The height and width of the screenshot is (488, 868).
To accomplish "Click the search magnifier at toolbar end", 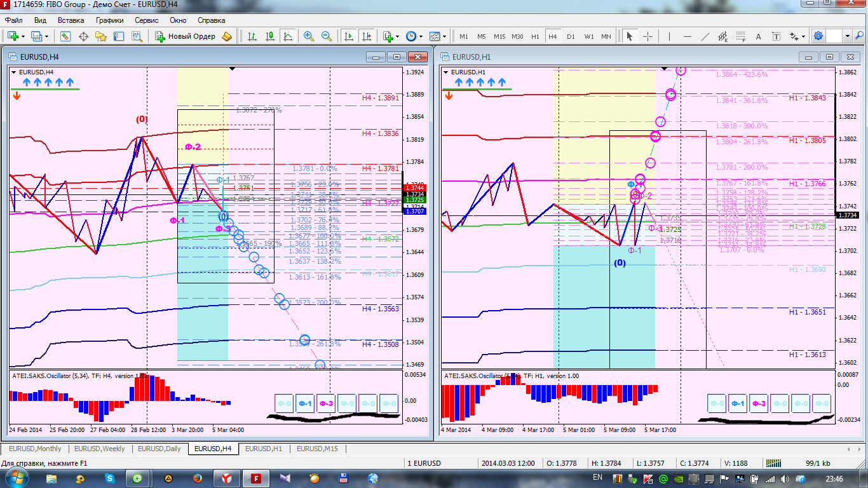I will [x=859, y=36].
